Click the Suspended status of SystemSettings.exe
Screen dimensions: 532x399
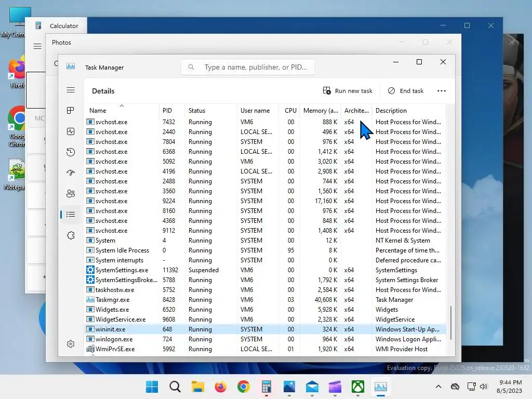203,270
